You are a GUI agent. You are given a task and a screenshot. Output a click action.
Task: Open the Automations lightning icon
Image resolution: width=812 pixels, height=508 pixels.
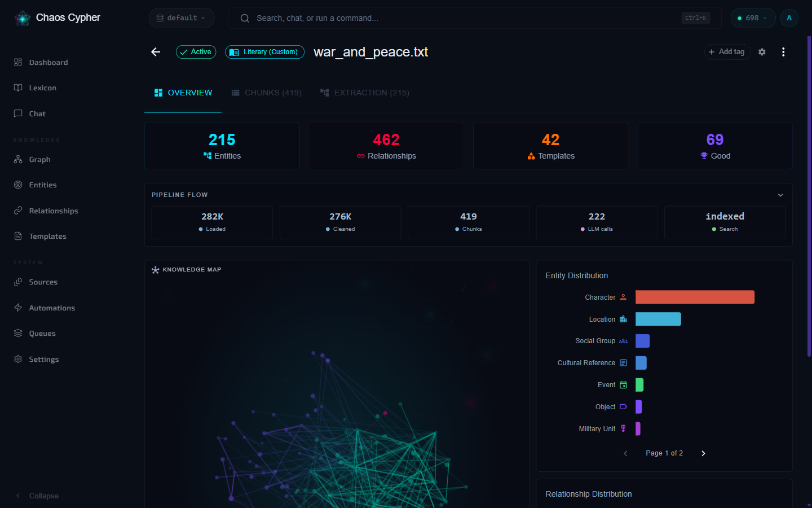tap(18, 308)
